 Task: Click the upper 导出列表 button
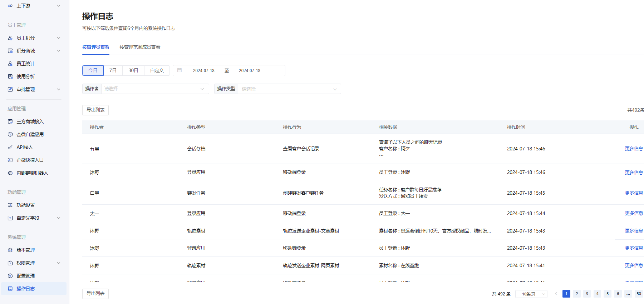click(x=95, y=110)
